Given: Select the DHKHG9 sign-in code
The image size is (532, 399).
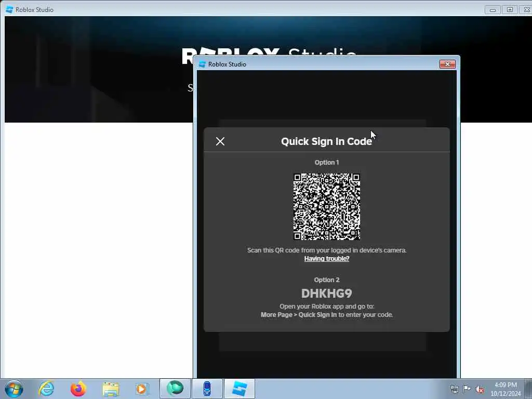Looking at the screenshot, I should (326, 294).
